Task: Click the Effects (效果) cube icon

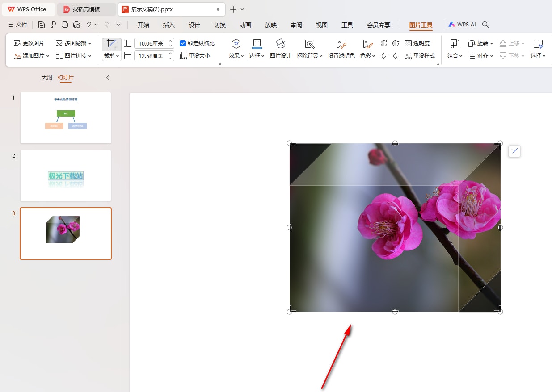Action: [x=236, y=44]
